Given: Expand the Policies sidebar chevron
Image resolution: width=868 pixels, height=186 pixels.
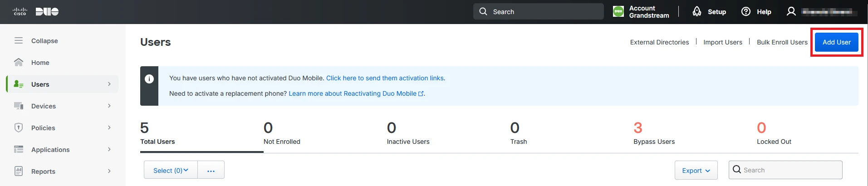Looking at the screenshot, I should tap(109, 127).
